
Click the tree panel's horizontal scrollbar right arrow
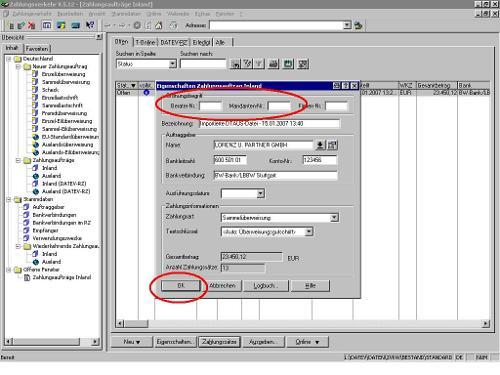(95, 341)
